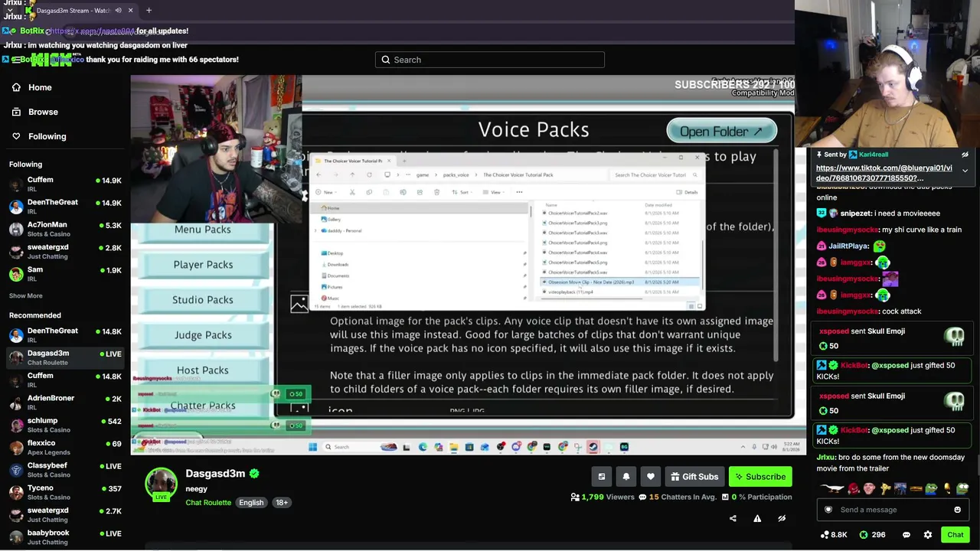Screen dimensions: 980x551
Task: Select Menu Packs in stream menu
Action: pyautogui.click(x=203, y=231)
